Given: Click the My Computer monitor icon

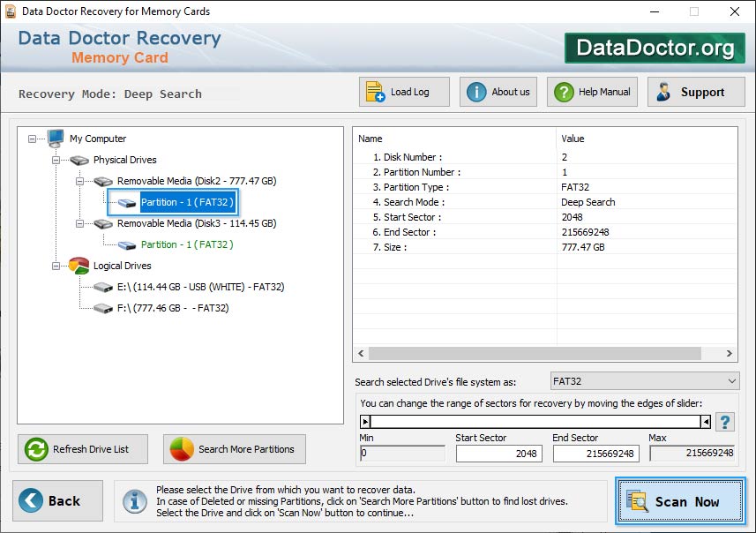Looking at the screenshot, I should [x=56, y=138].
